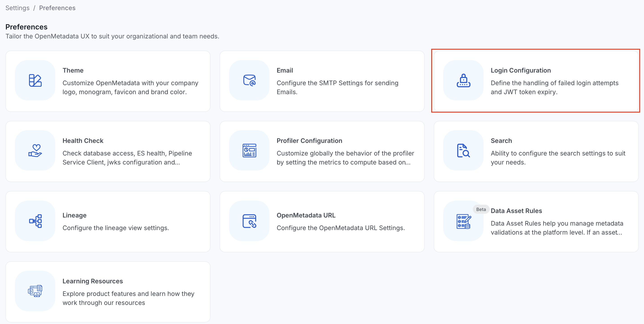The width and height of the screenshot is (644, 324).
Task: Click the OpenMetadata URL link icon
Action: point(249,221)
